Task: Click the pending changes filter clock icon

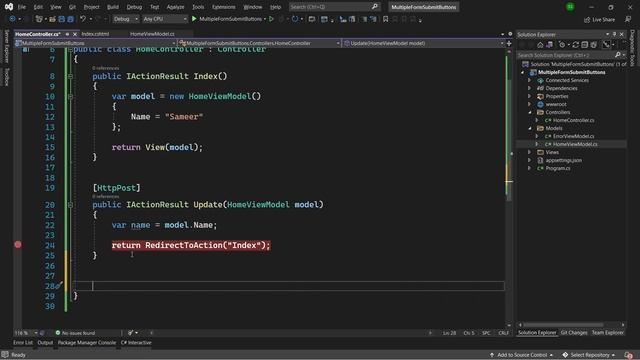Action: tap(562, 45)
